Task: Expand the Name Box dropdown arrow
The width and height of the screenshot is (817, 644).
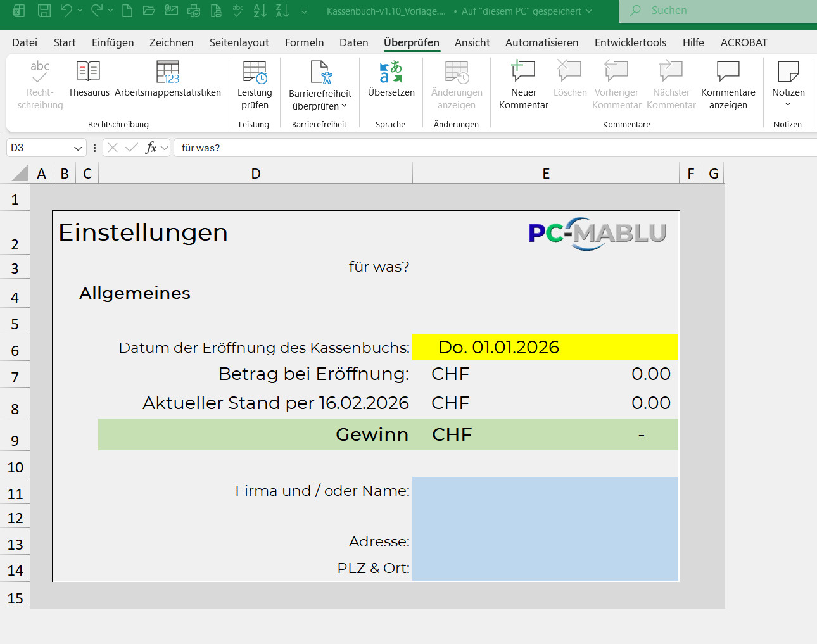Action: 78,148
